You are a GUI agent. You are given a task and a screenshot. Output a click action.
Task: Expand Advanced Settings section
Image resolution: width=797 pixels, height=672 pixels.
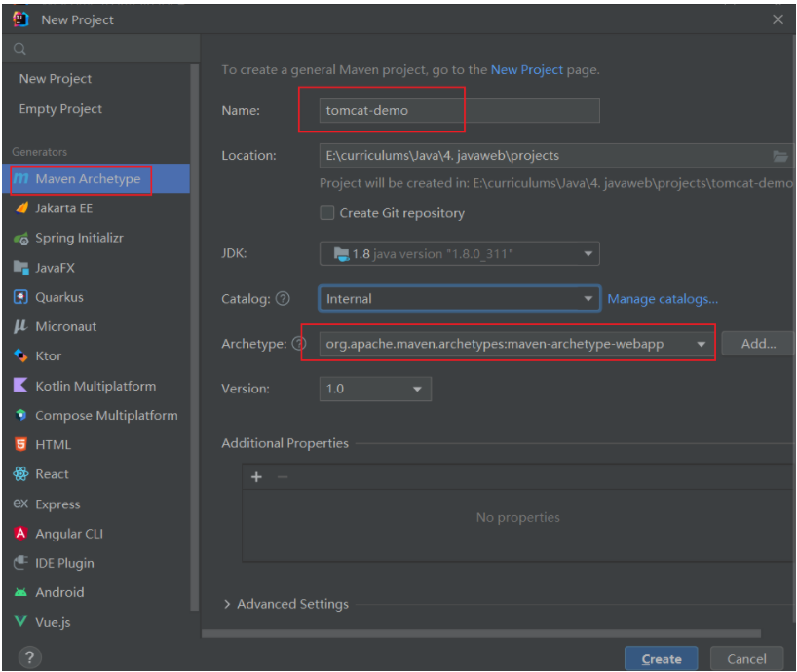coord(227,604)
